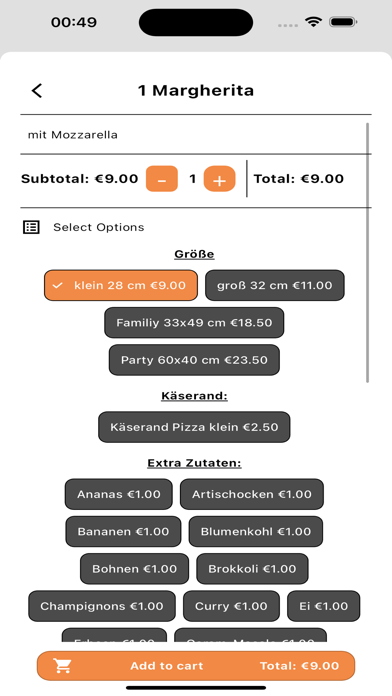Click the shopping cart icon
The height and width of the screenshot is (696, 392).
tap(63, 665)
